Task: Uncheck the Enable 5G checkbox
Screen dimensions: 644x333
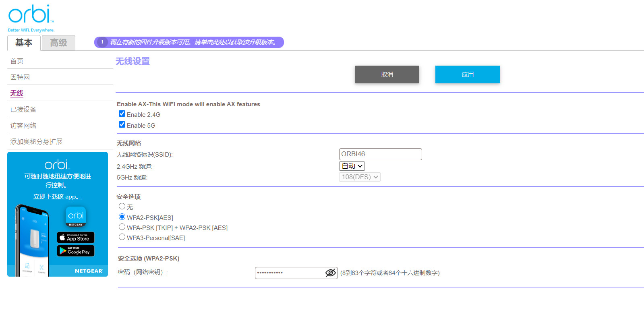Action: click(122, 124)
